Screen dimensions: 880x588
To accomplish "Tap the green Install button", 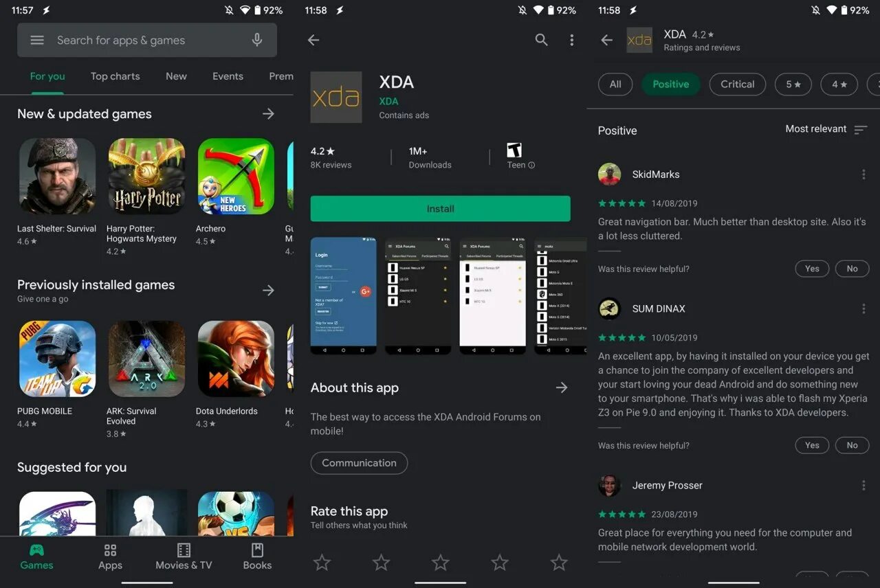I will coord(441,209).
